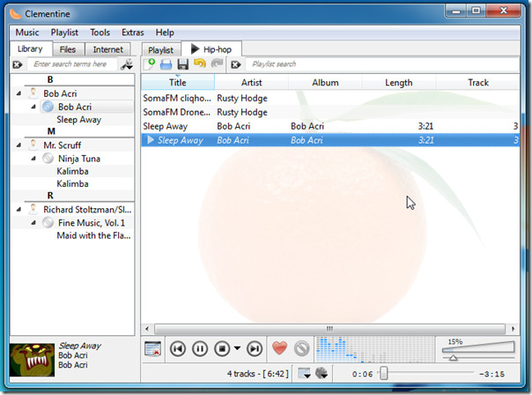
Task: Select the Hip-hop playlist tab
Action: pos(211,49)
